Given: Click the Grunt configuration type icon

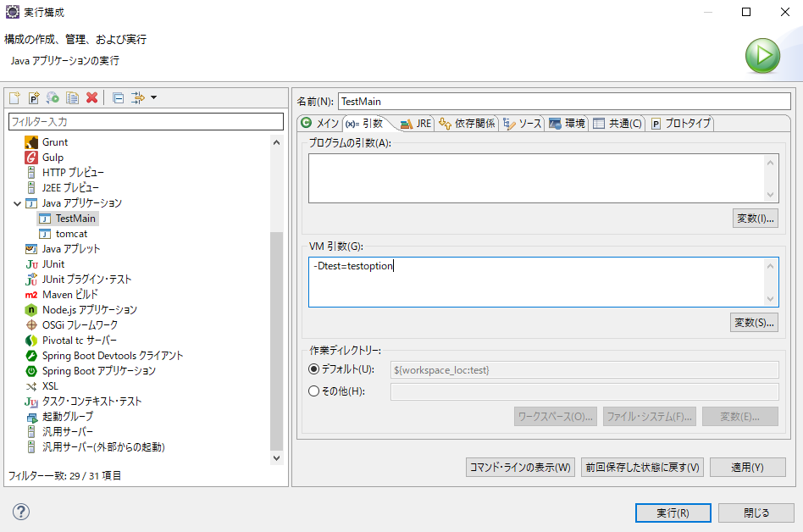Looking at the screenshot, I should [x=31, y=142].
